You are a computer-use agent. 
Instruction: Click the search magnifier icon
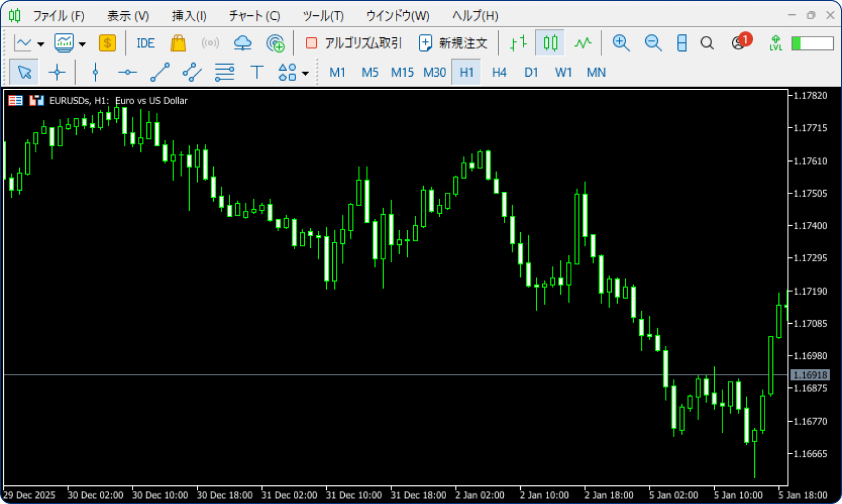(x=707, y=43)
